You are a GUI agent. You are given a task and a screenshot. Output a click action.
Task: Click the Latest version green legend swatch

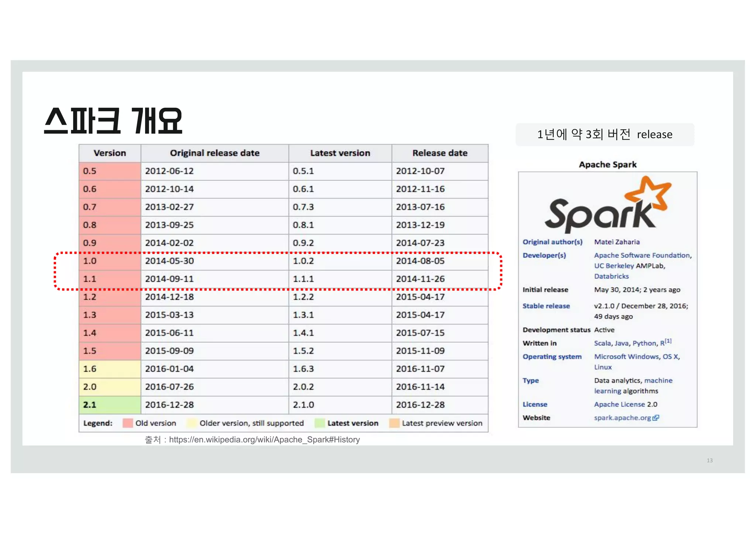coord(320,423)
